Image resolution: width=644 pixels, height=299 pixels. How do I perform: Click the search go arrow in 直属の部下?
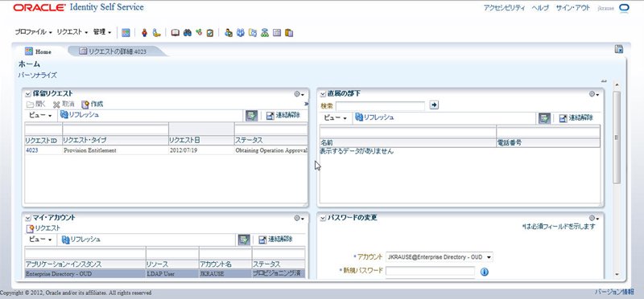pyautogui.click(x=434, y=105)
